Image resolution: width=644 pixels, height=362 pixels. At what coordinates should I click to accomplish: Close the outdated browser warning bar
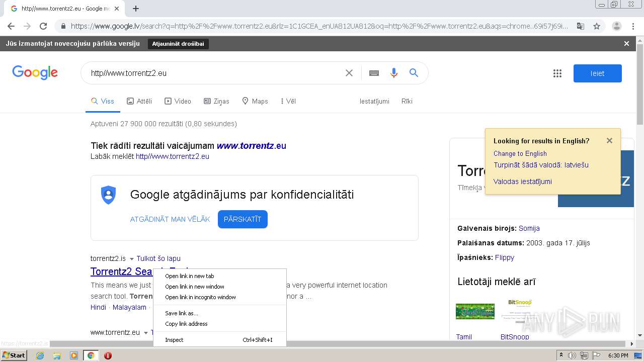[x=626, y=44]
